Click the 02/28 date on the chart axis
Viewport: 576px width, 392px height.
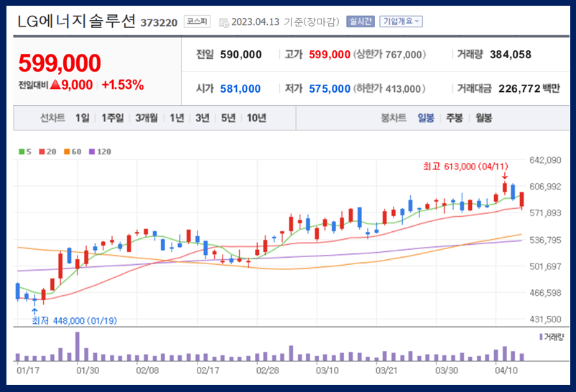tap(267, 370)
